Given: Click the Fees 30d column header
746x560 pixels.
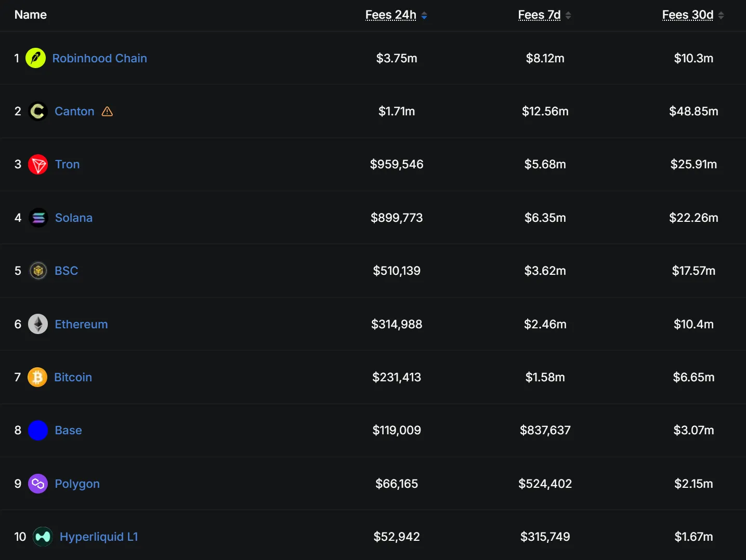Looking at the screenshot, I should pyautogui.click(x=688, y=15).
